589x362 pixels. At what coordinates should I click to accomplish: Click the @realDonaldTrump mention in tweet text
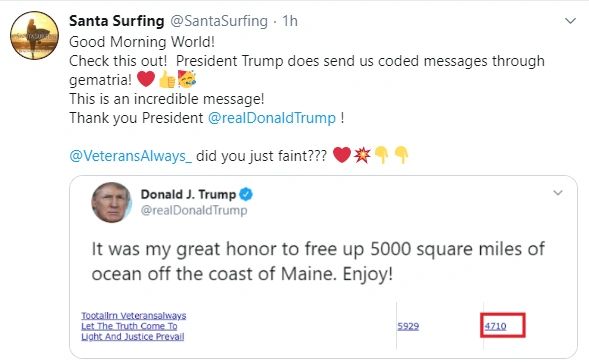pos(272,118)
